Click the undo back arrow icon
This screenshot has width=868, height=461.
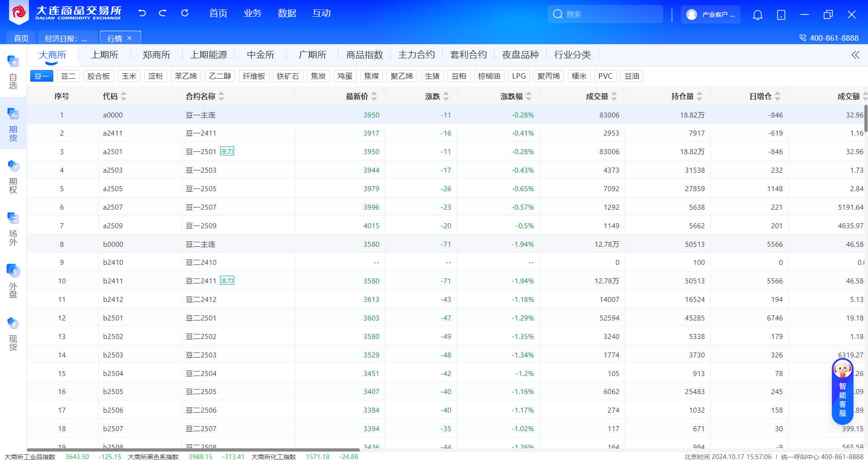pyautogui.click(x=142, y=13)
